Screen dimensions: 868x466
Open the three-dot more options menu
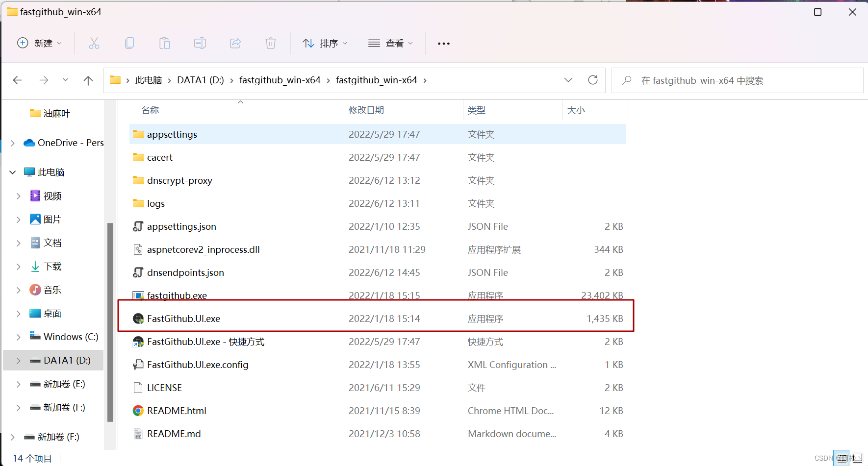444,44
